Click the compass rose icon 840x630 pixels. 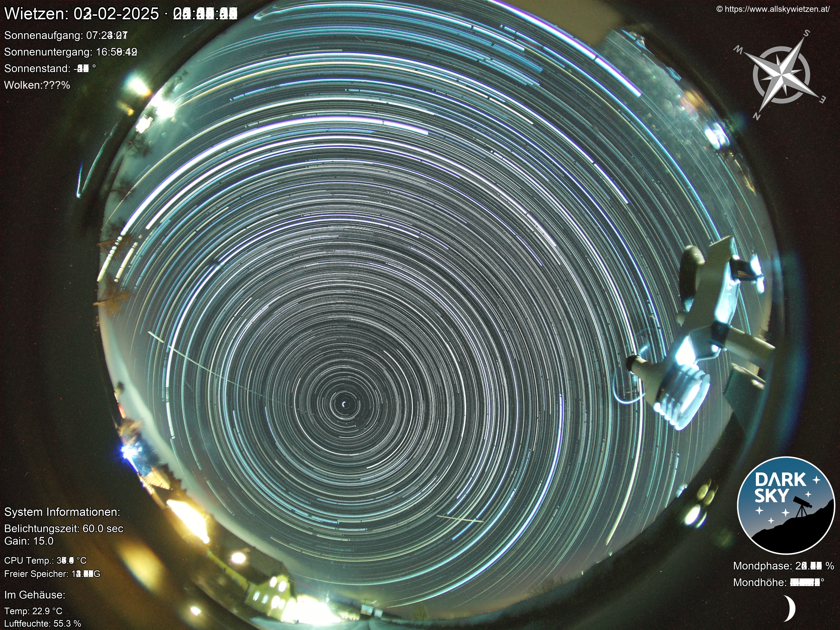click(x=781, y=75)
